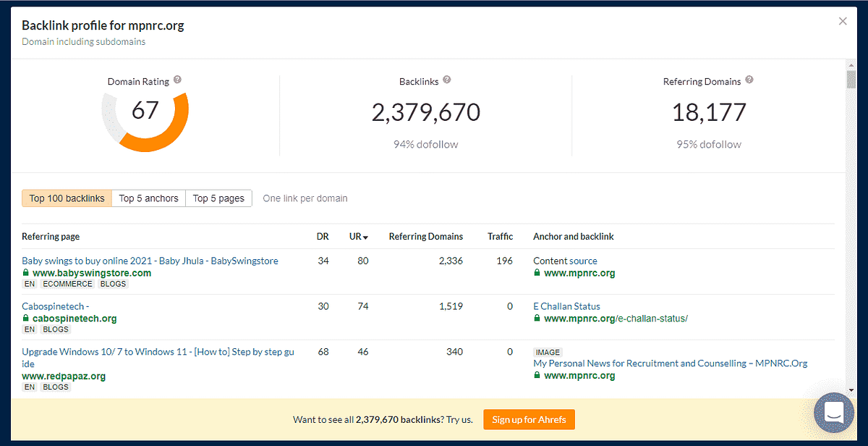Click the Referring page column header
Screen dimensions: 868x446
click(x=51, y=237)
